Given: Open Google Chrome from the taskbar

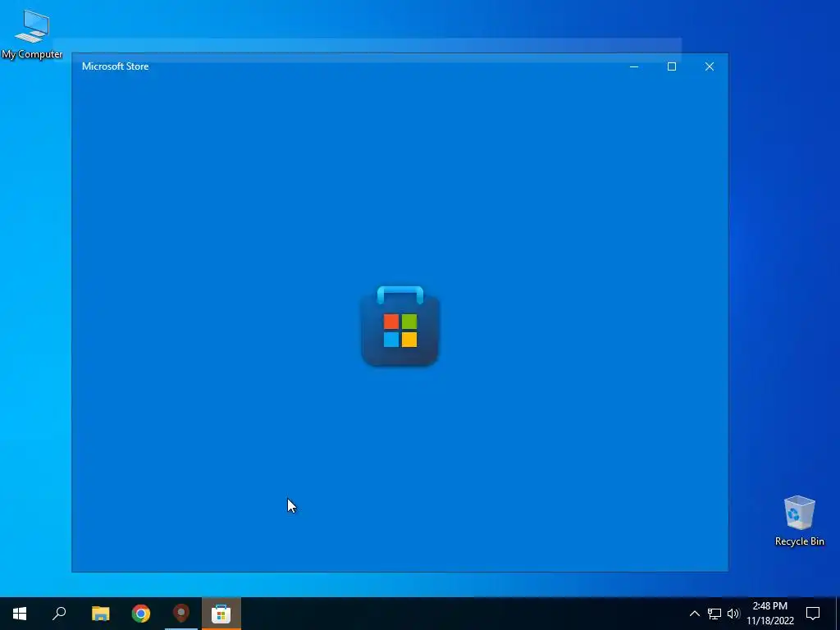Looking at the screenshot, I should (x=141, y=614).
